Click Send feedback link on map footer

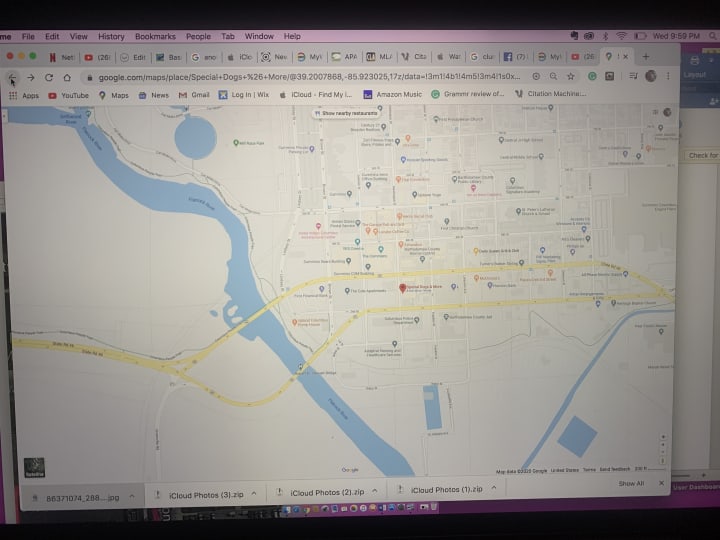click(615, 469)
